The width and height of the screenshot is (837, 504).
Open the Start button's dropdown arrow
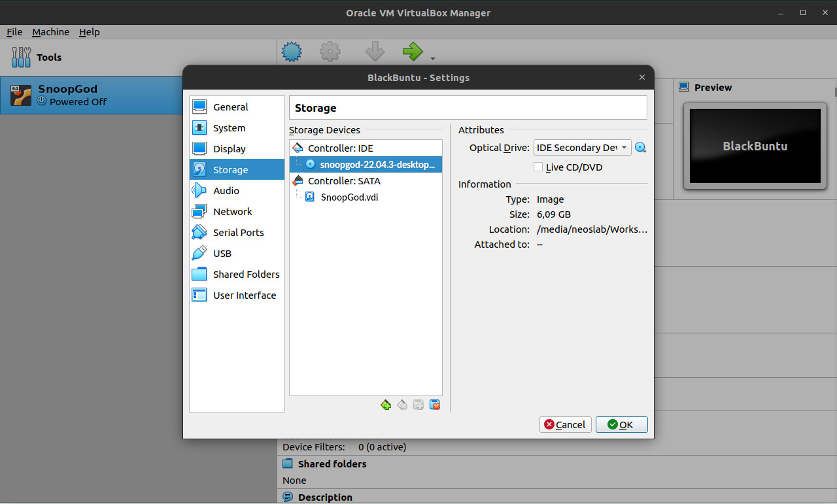(x=432, y=59)
